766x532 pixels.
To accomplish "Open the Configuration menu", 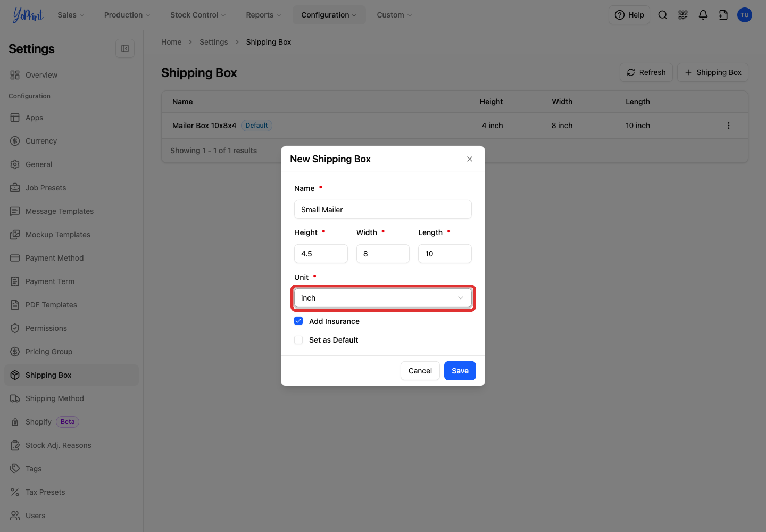I will coord(329,15).
